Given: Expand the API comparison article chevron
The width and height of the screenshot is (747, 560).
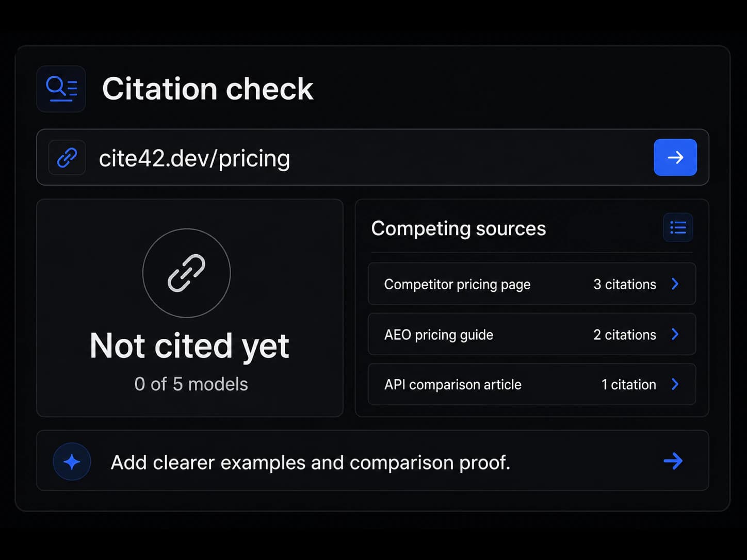Looking at the screenshot, I should click(675, 384).
